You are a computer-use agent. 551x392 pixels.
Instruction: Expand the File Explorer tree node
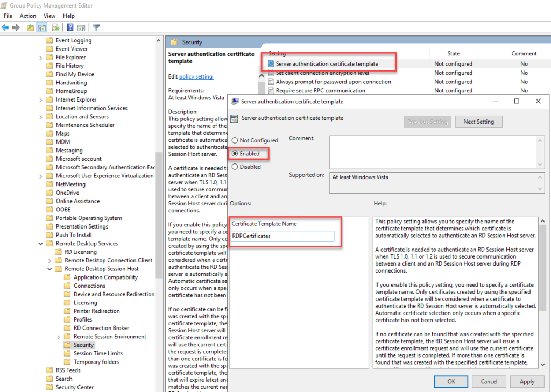click(x=41, y=57)
